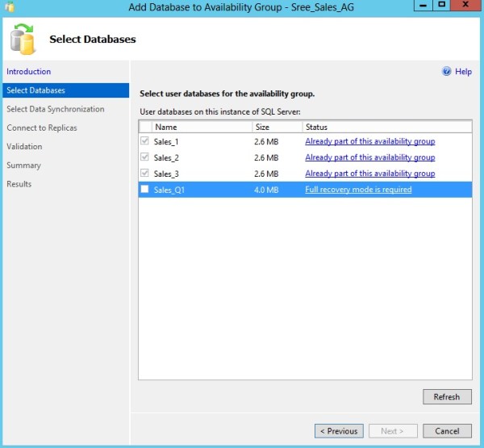Click the database wizard icon in header
This screenshot has width=484, height=448.
pyautogui.click(x=22, y=39)
